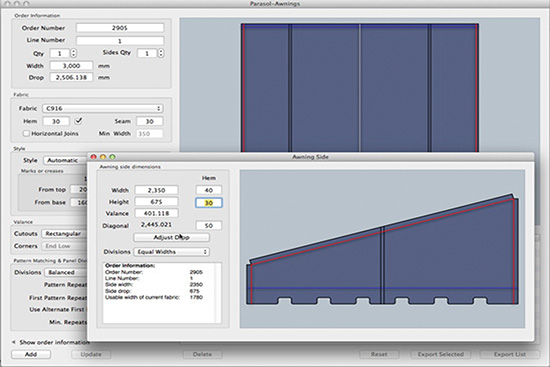Open the Style Automatic dropdown
The width and height of the screenshot is (550, 367).
pyautogui.click(x=66, y=160)
